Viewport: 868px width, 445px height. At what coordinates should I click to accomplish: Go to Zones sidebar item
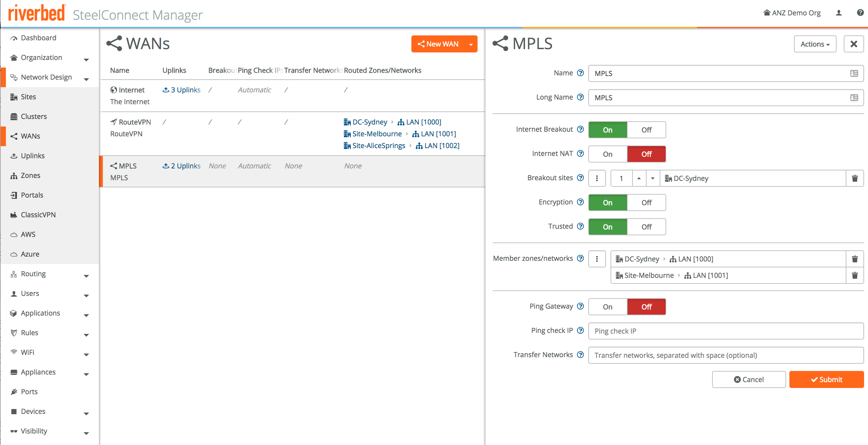tap(30, 176)
